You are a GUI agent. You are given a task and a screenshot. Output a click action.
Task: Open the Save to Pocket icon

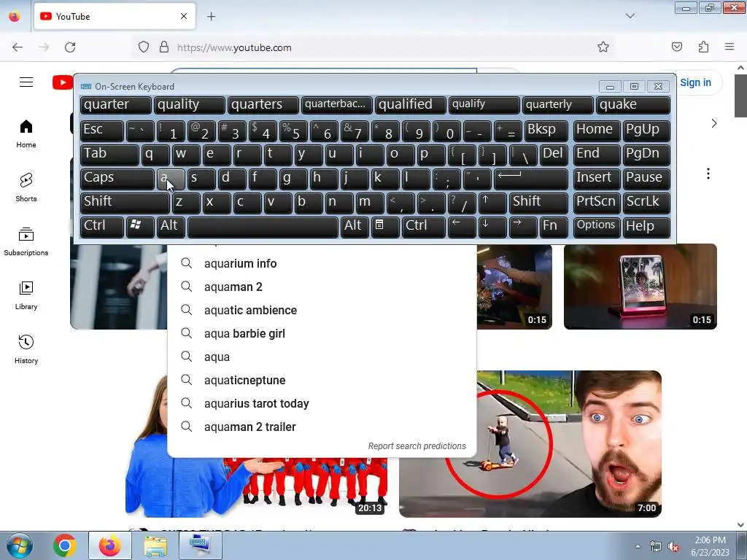coord(676,47)
